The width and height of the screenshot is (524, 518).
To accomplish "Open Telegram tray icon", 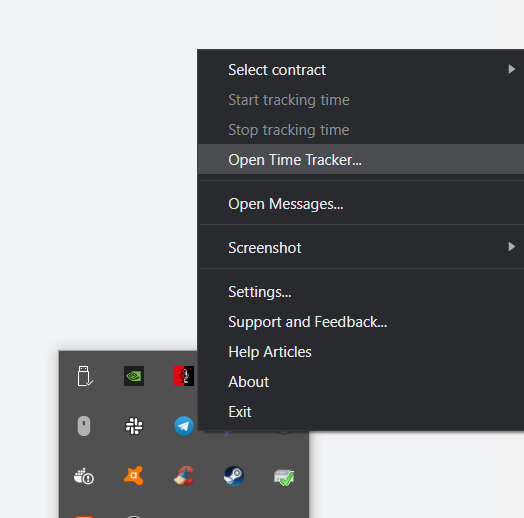I will 184,426.
